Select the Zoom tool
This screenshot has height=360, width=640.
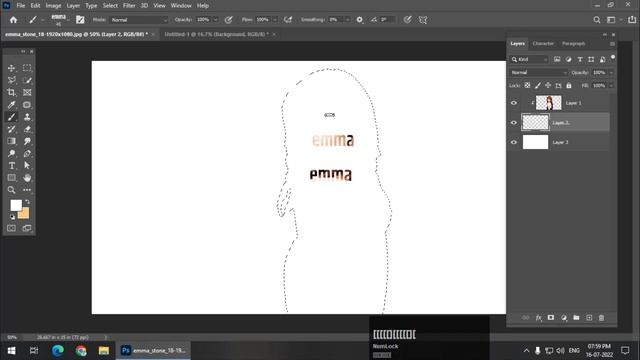[11, 190]
